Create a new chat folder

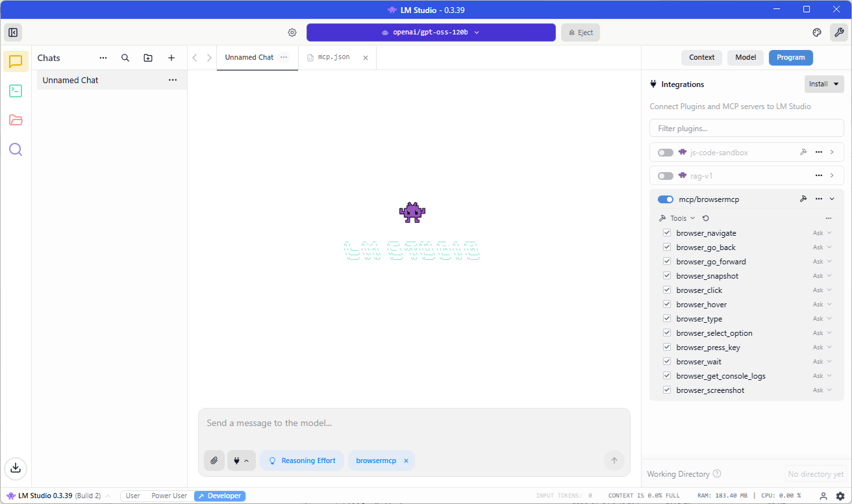pyautogui.click(x=148, y=58)
